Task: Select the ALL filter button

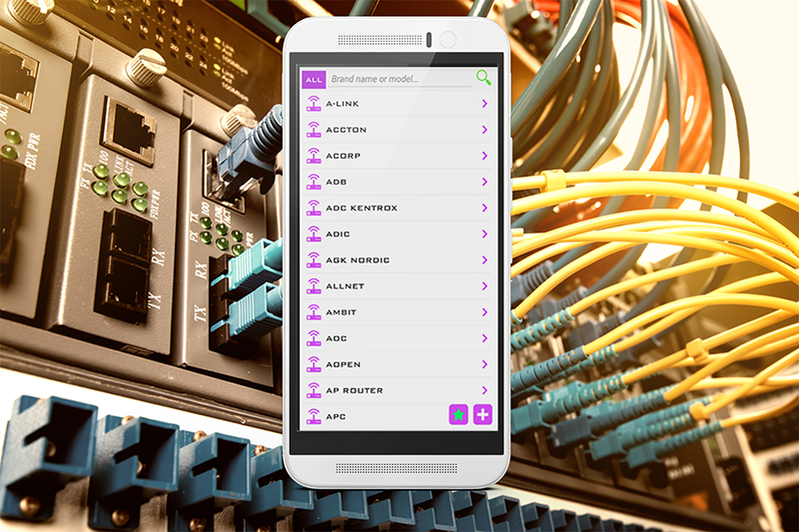Action: point(314,80)
